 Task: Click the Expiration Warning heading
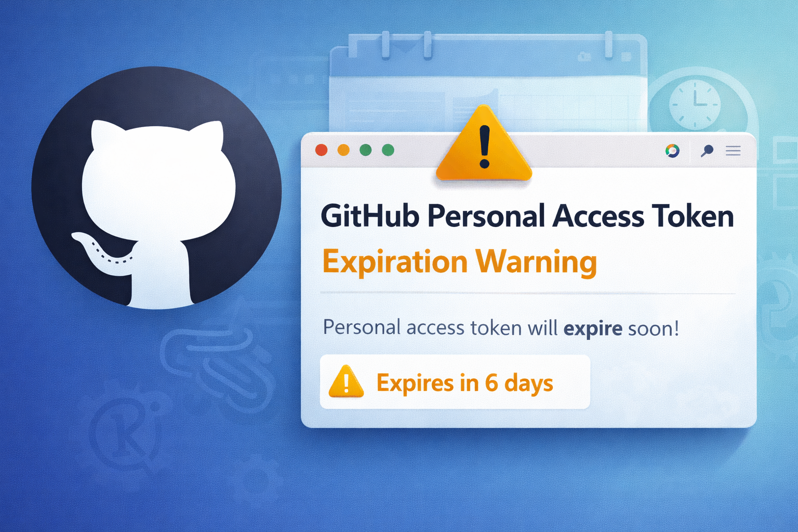pyautogui.click(x=460, y=261)
